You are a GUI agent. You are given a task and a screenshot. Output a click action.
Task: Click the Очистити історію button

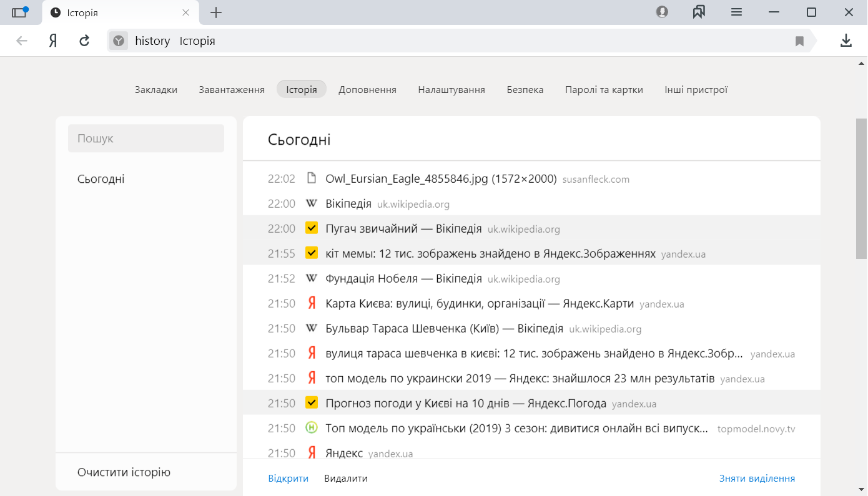tap(124, 472)
